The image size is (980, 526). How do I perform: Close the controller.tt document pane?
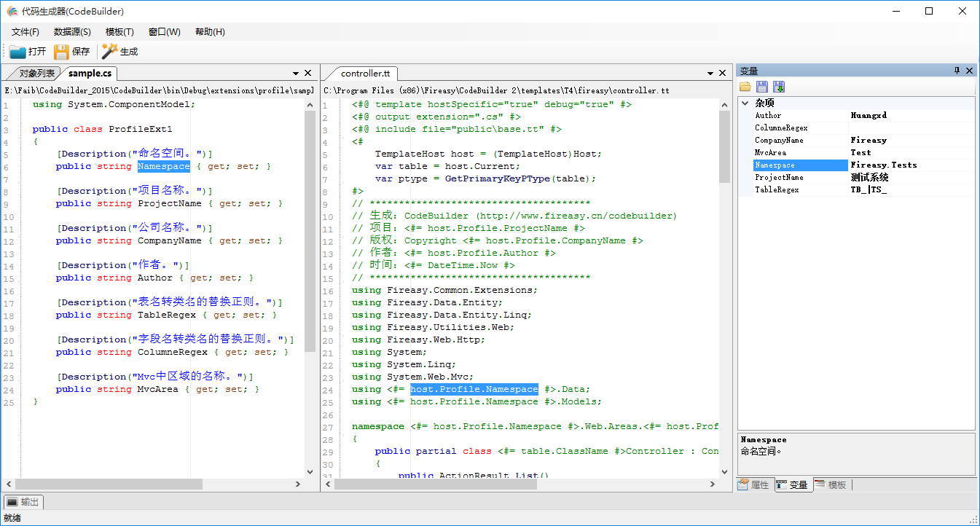point(722,73)
